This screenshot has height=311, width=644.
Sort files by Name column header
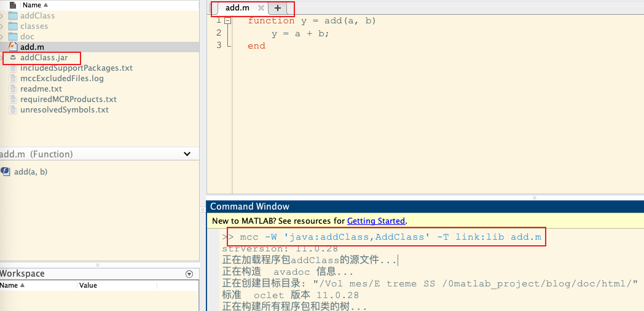click(35, 5)
